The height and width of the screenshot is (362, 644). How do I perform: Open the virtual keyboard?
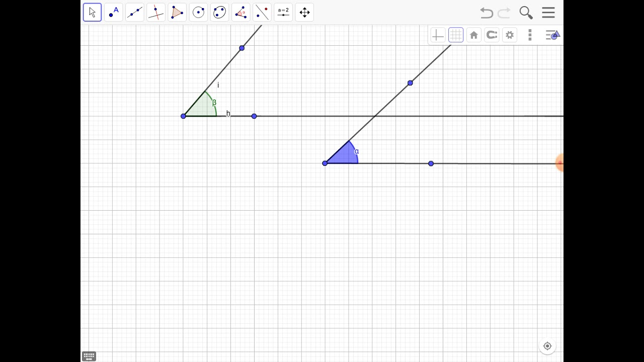click(89, 356)
